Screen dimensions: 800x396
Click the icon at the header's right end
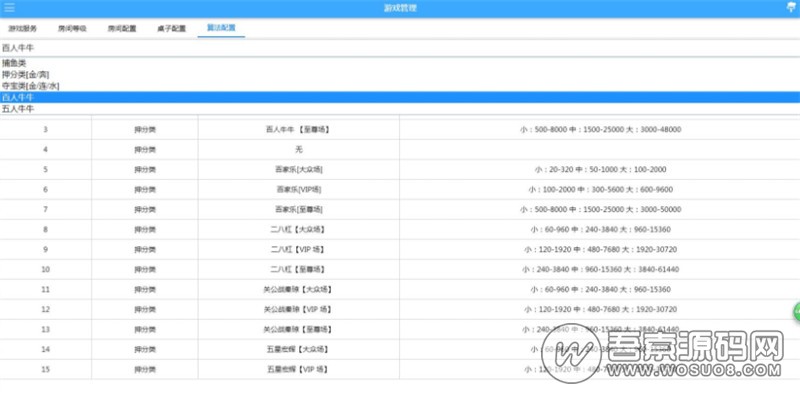click(x=792, y=8)
